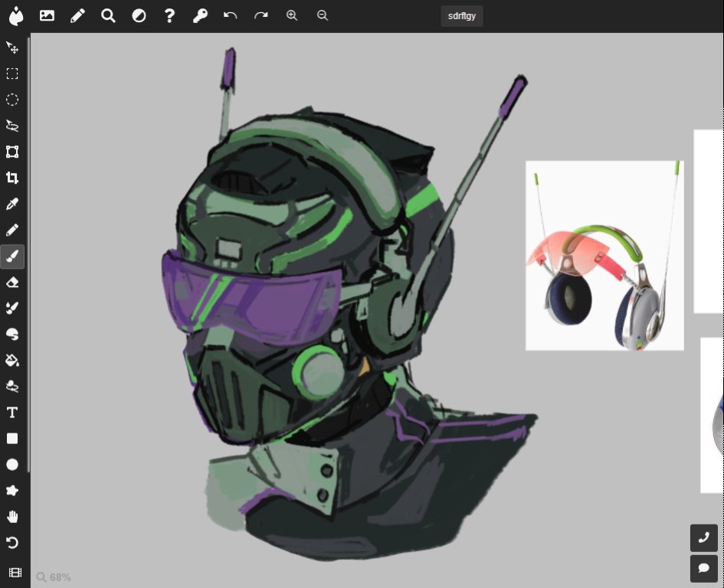Select the Paint Bucket fill tool
This screenshot has width=724, height=588.
pyautogui.click(x=12, y=360)
